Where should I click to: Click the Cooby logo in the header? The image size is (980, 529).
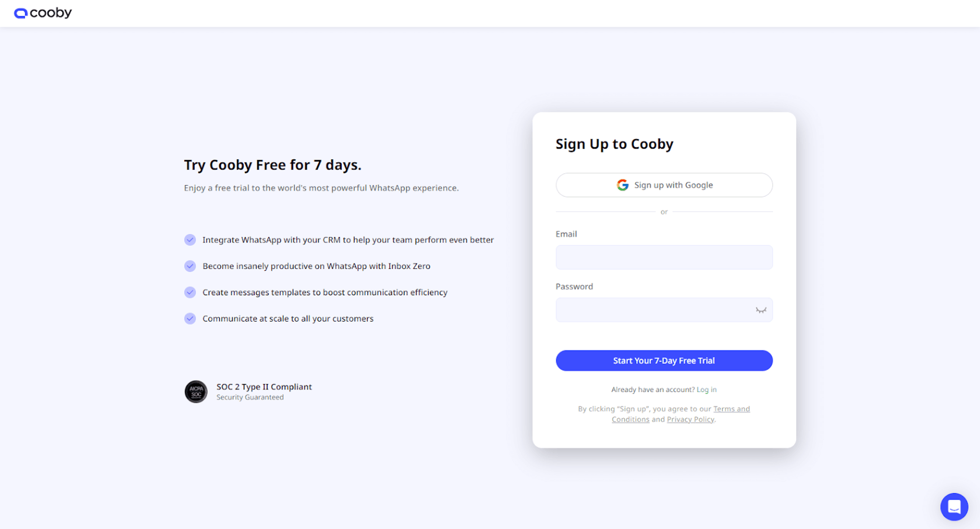[x=43, y=13]
